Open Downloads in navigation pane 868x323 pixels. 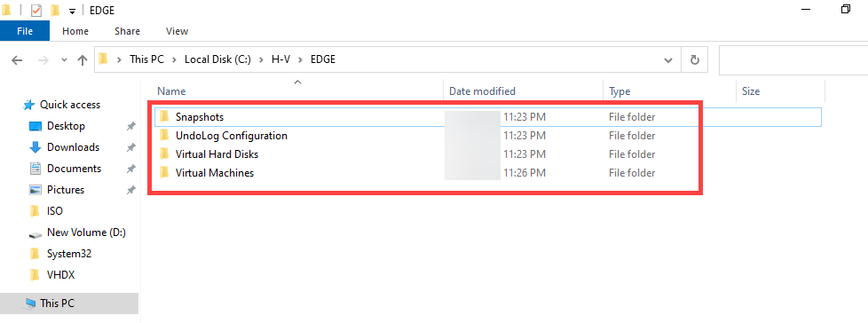73,147
